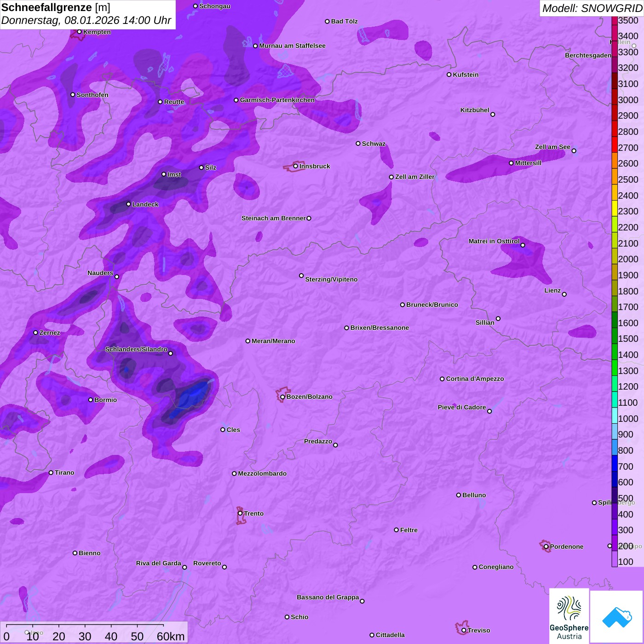This screenshot has height=644, width=644.
Task: Click the 'Riva del Garda' label
Action: (159, 563)
